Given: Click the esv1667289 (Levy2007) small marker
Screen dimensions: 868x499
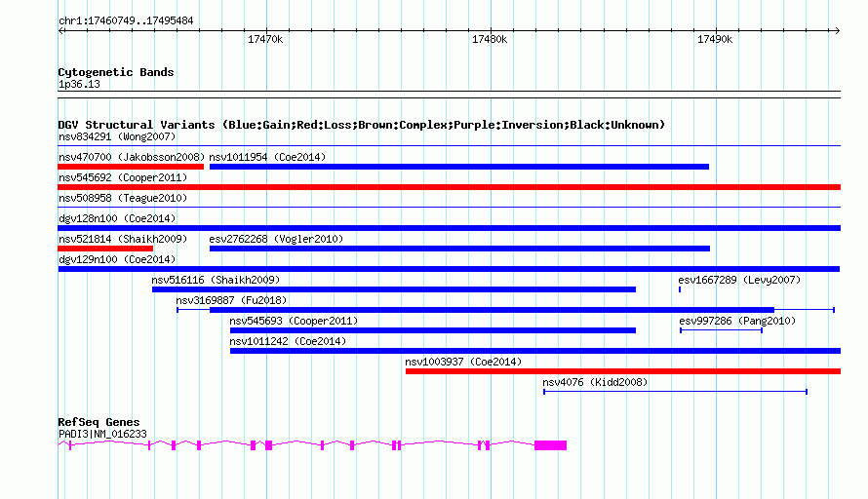Looking at the screenshot, I should click(680, 289).
